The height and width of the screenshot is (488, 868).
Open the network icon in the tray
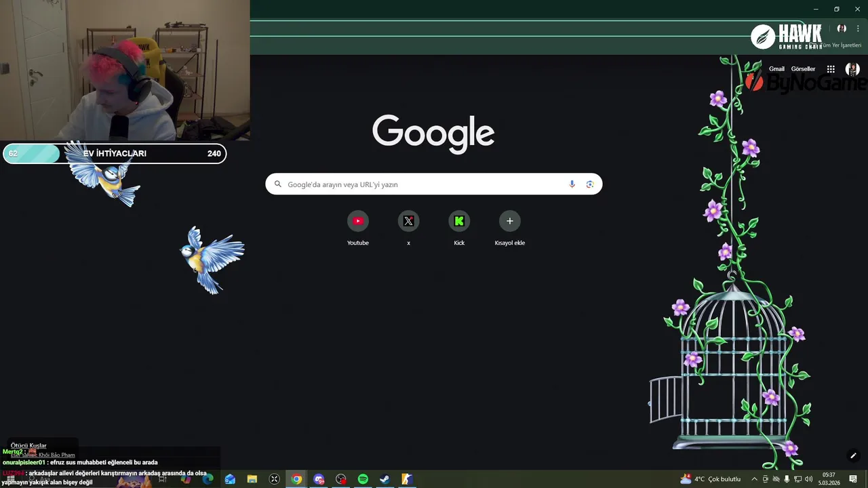coord(797,479)
